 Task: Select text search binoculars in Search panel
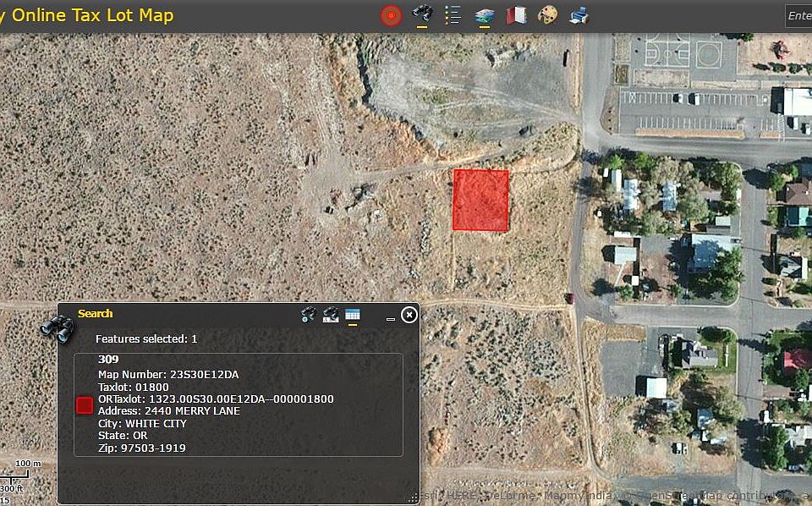[331, 315]
